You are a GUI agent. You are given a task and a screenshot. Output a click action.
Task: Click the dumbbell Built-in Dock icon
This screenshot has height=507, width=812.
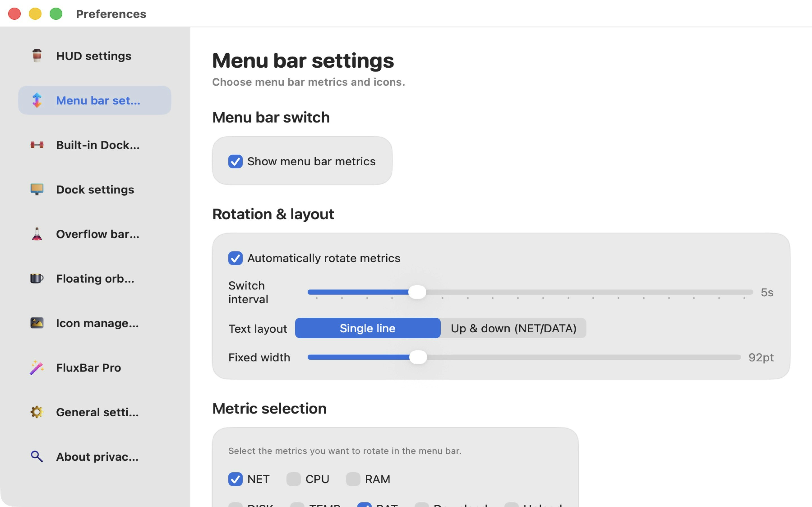pyautogui.click(x=37, y=145)
